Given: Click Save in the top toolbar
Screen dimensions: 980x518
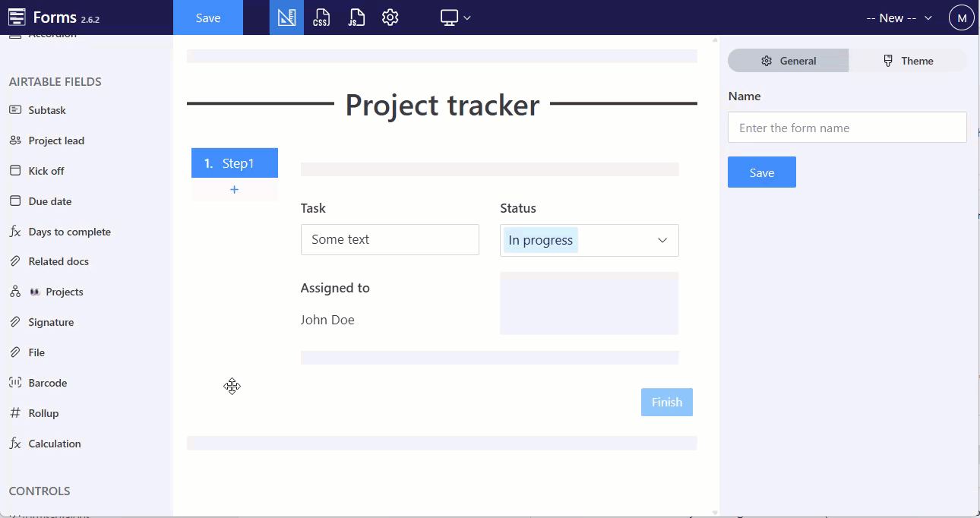Looking at the screenshot, I should coord(208,17).
